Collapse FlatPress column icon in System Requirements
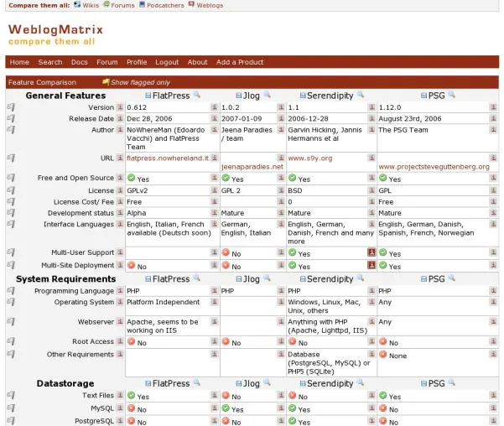The height and width of the screenshot is (426, 504). click(x=148, y=279)
